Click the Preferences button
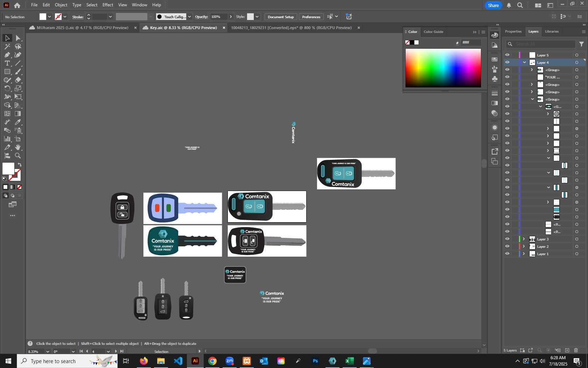 tap(311, 17)
